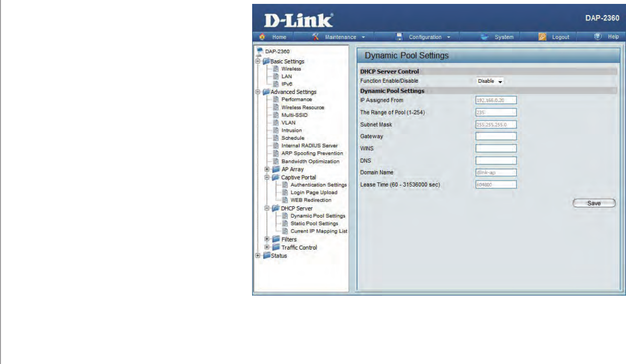626x364 pixels.
Task: Open the Maintenance menu dropdown arrow
Action: point(363,37)
